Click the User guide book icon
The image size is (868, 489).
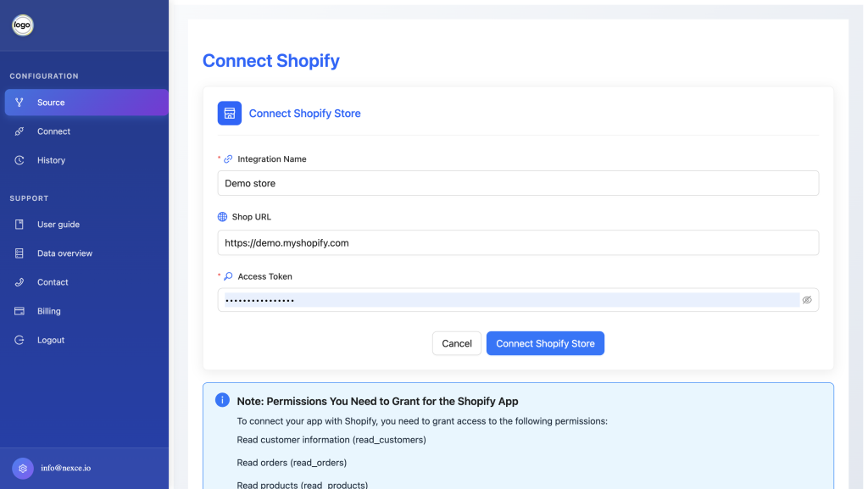(x=19, y=224)
